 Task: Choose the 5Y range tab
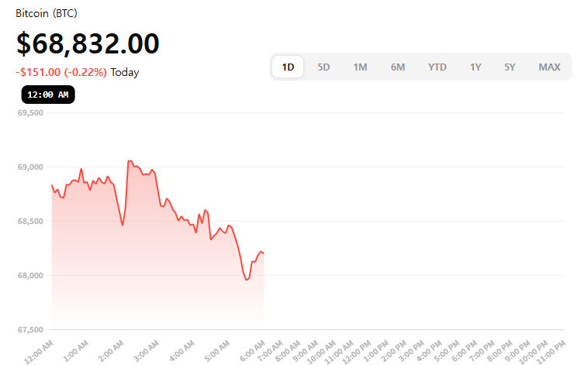click(510, 67)
